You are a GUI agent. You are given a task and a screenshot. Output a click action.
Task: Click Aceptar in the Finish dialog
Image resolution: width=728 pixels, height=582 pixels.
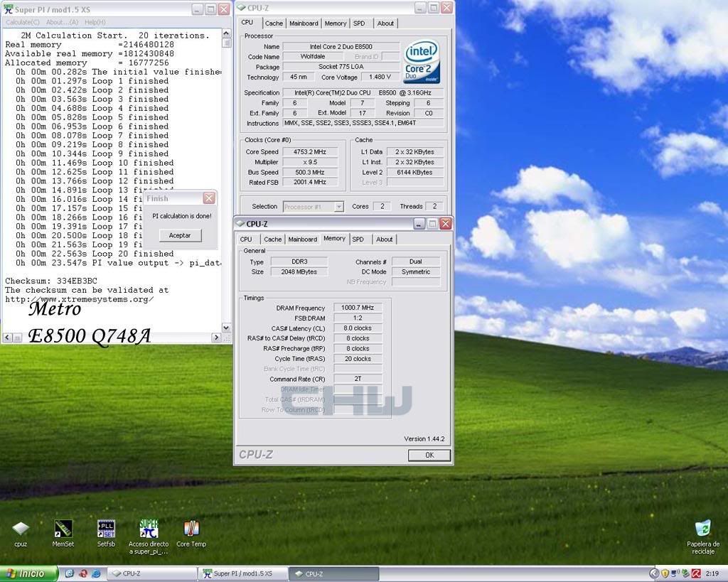pyautogui.click(x=180, y=235)
